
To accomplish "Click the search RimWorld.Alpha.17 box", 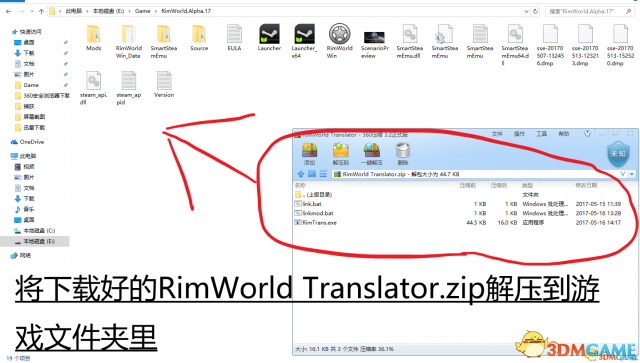I will [590, 11].
